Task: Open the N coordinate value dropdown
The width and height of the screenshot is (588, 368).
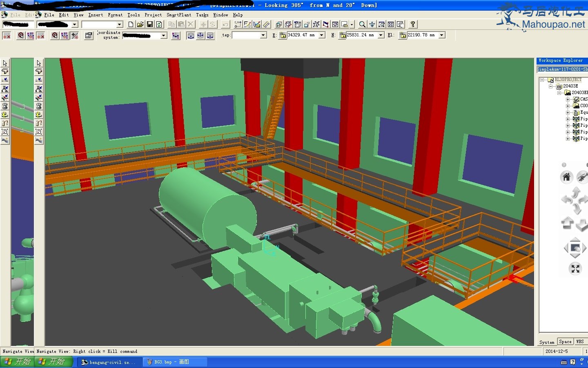Action: pyautogui.click(x=381, y=36)
